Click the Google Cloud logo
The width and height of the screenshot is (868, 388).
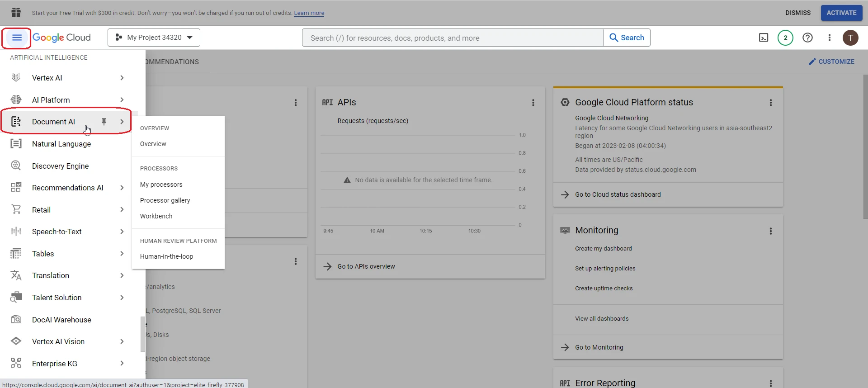pos(61,38)
